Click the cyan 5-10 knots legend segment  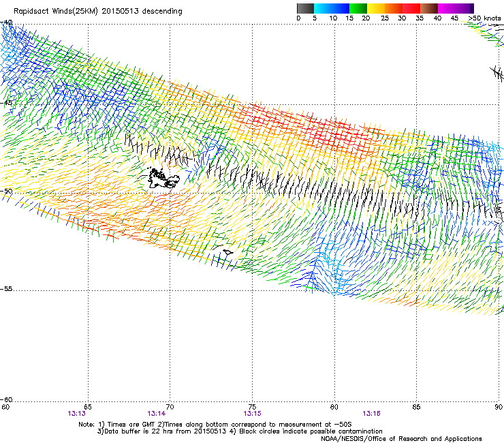click(x=323, y=8)
